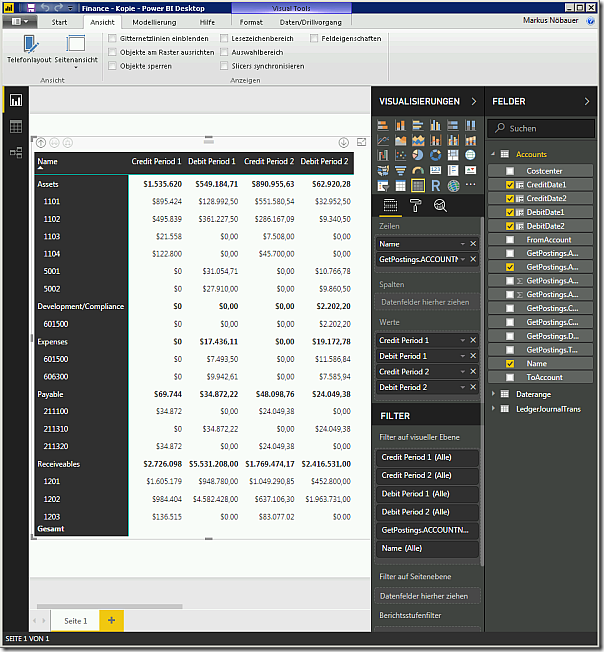
Task: Click the report canvas horizontal scrollbar
Action: 110,606
